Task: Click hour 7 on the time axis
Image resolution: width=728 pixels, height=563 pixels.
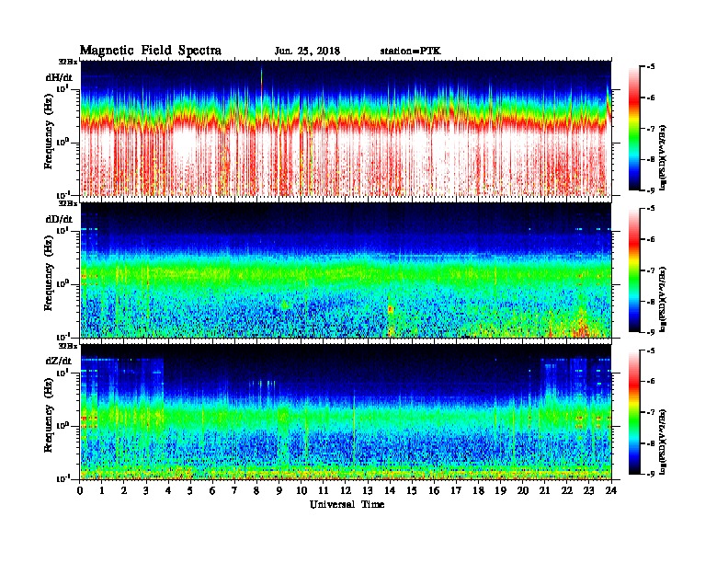Action: pos(235,491)
